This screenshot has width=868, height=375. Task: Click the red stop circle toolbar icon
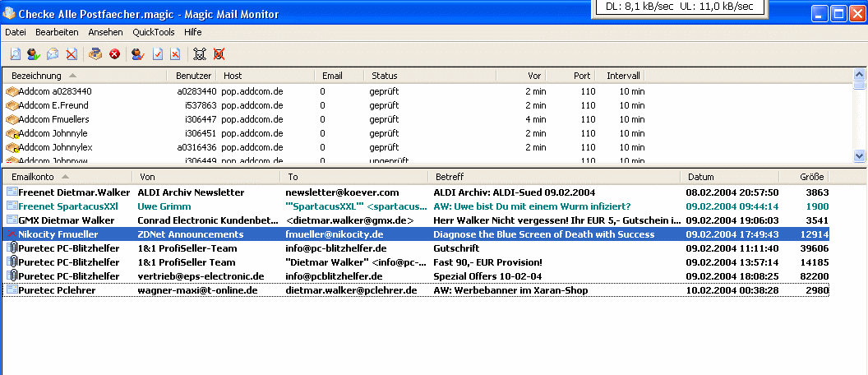click(114, 54)
